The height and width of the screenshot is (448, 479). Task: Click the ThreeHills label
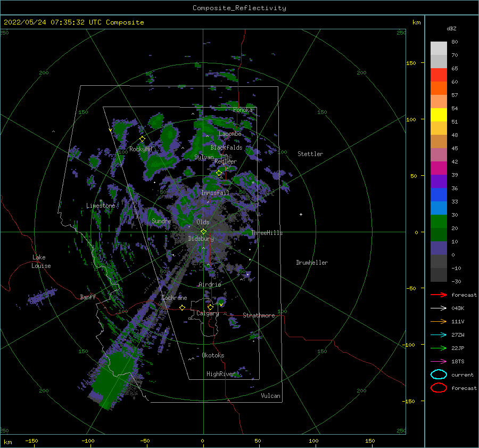pyautogui.click(x=267, y=233)
